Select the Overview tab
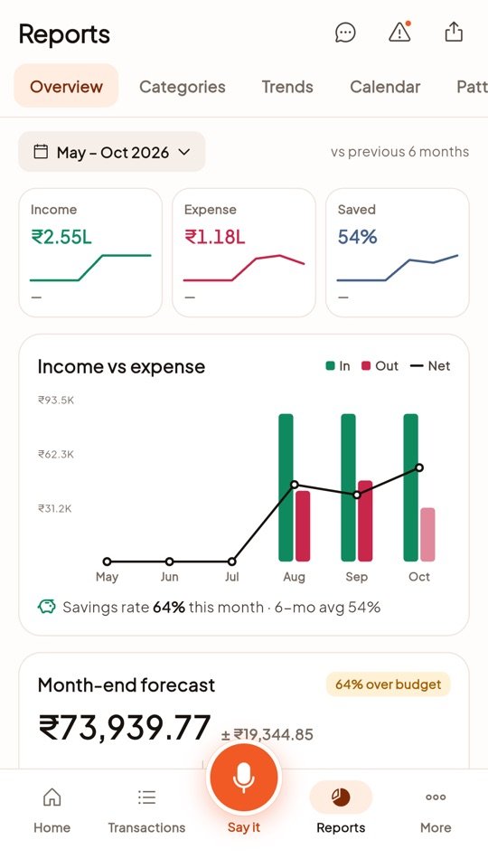 coord(66,87)
